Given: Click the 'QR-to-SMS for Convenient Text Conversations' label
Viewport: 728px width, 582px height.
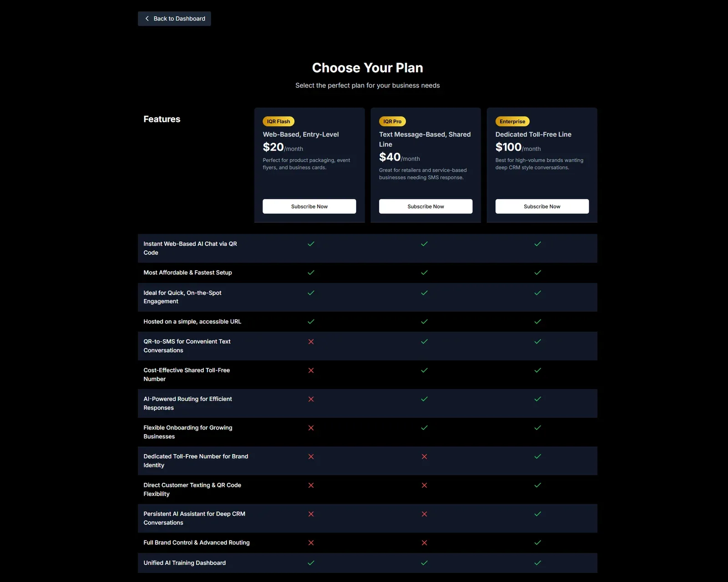Looking at the screenshot, I should click(x=187, y=346).
